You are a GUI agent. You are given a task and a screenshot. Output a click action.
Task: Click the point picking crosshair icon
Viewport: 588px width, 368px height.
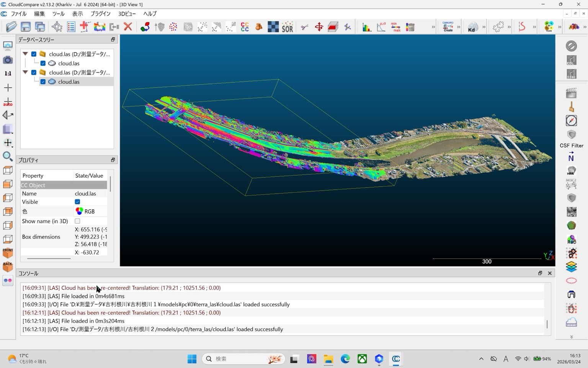57,27
